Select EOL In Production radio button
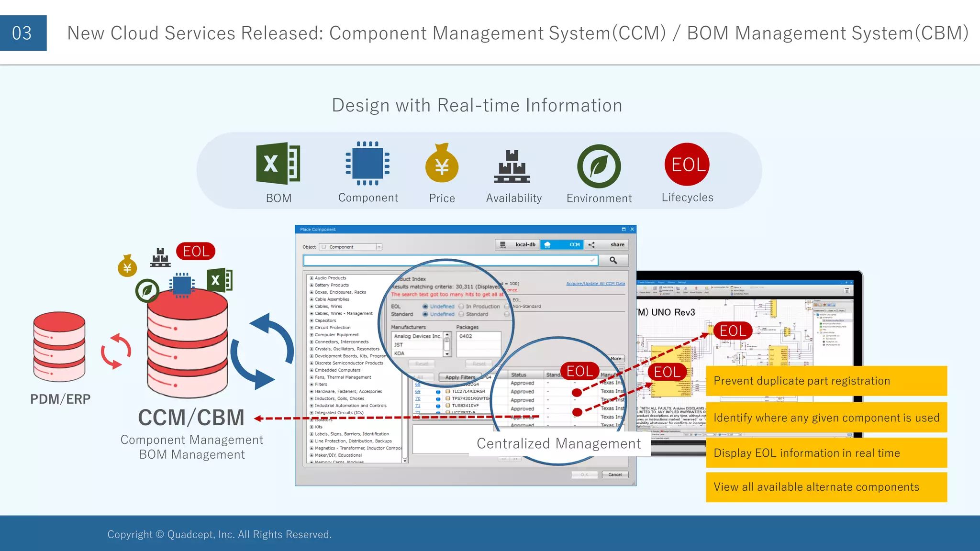The width and height of the screenshot is (980, 551). (461, 307)
